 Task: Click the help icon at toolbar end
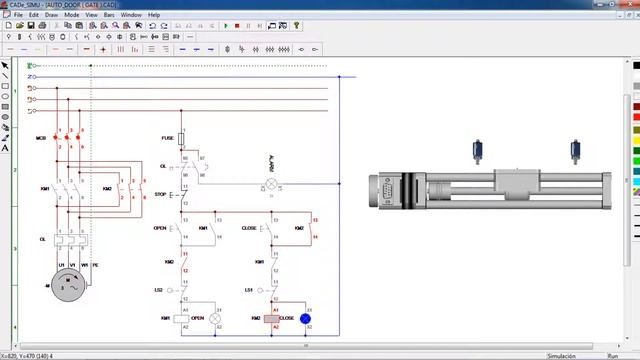coord(297,26)
